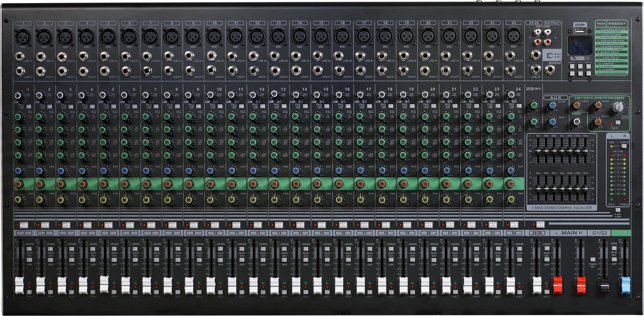Click the PRESET SELECT rotary knob
This screenshot has width=644, height=316.
click(618, 107)
